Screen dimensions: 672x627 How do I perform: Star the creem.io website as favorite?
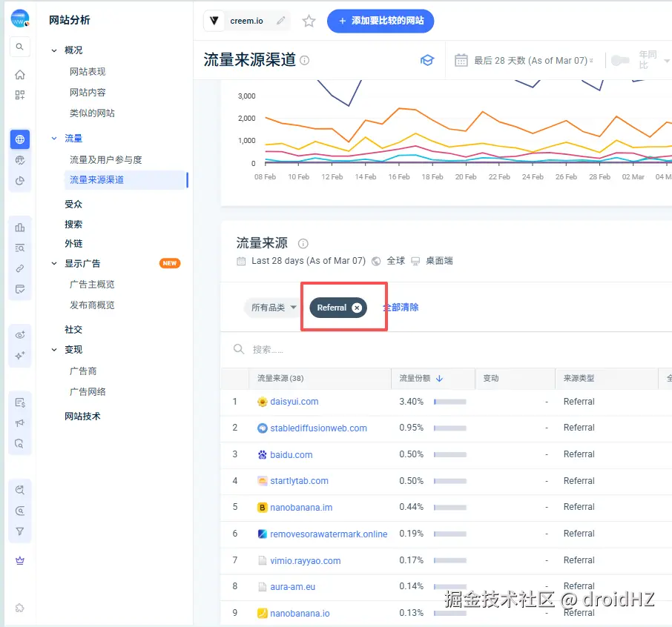(309, 21)
